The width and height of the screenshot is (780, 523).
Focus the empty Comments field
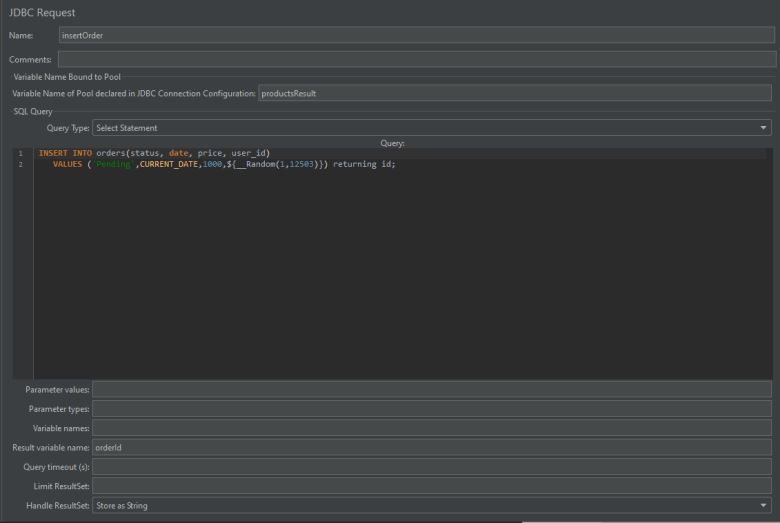(415, 60)
